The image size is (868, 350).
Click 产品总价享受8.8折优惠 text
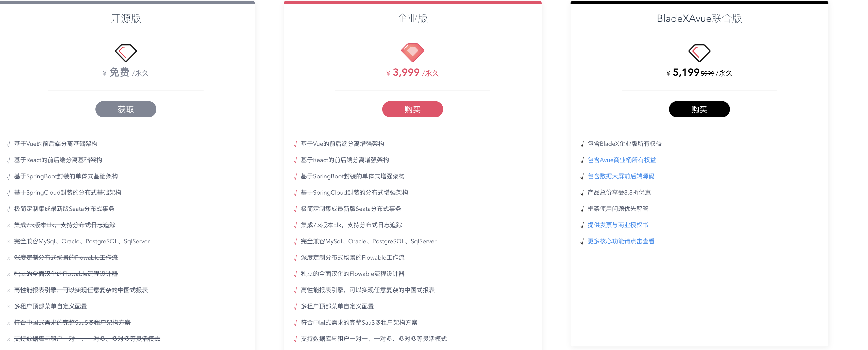[619, 192]
